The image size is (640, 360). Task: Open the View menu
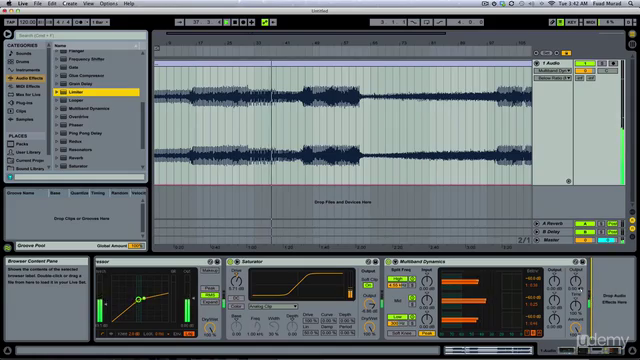pyautogui.click(x=88, y=3)
